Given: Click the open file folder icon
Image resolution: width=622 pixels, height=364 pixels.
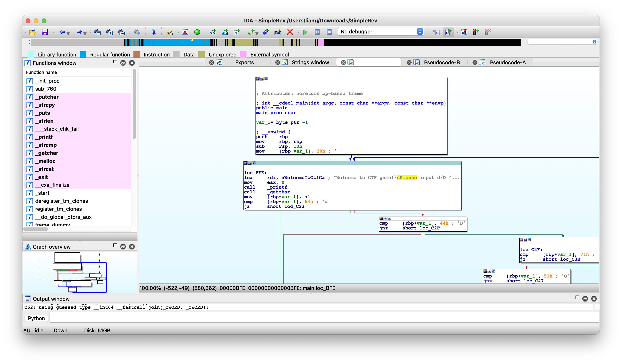Looking at the screenshot, I should coord(32,32).
